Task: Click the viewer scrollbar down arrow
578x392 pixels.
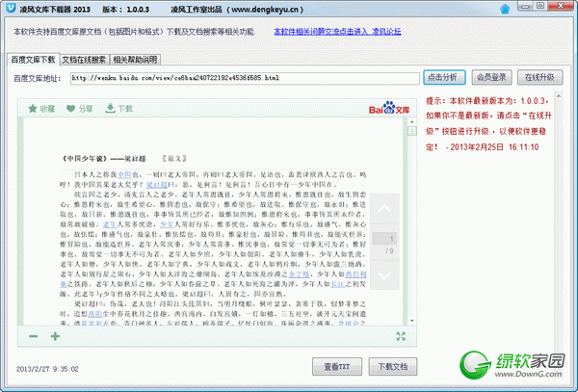Action: point(411,322)
